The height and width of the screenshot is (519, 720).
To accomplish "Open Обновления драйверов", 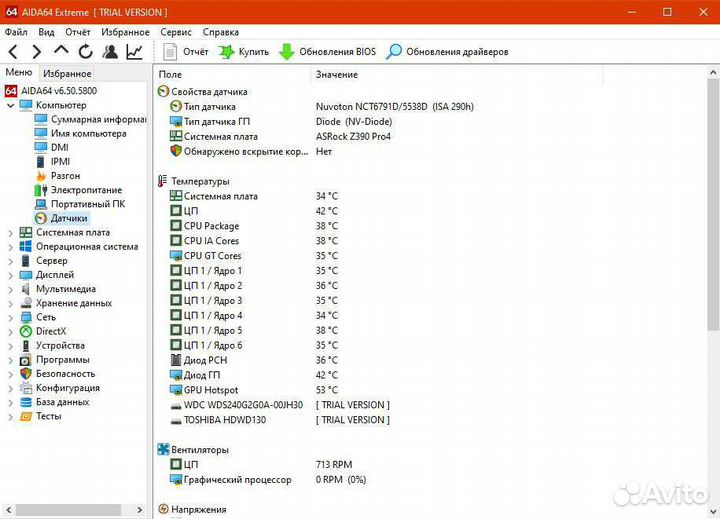I will [x=447, y=52].
